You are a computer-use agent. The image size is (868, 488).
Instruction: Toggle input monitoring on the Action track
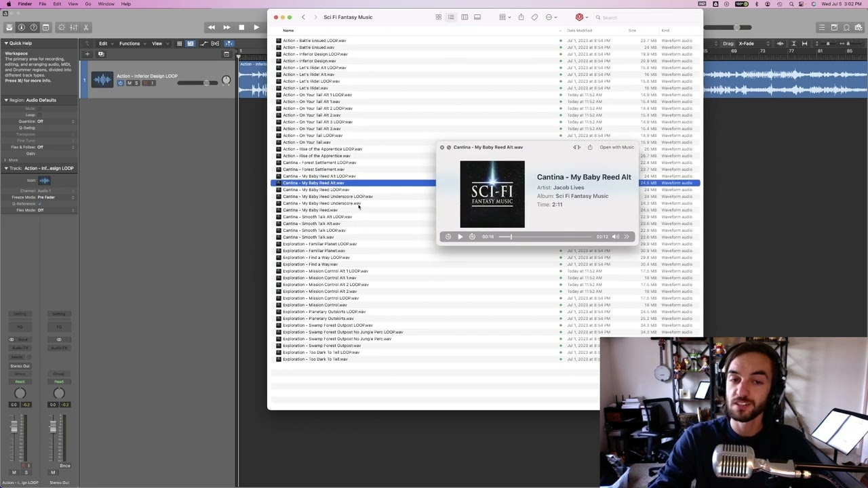[152, 83]
